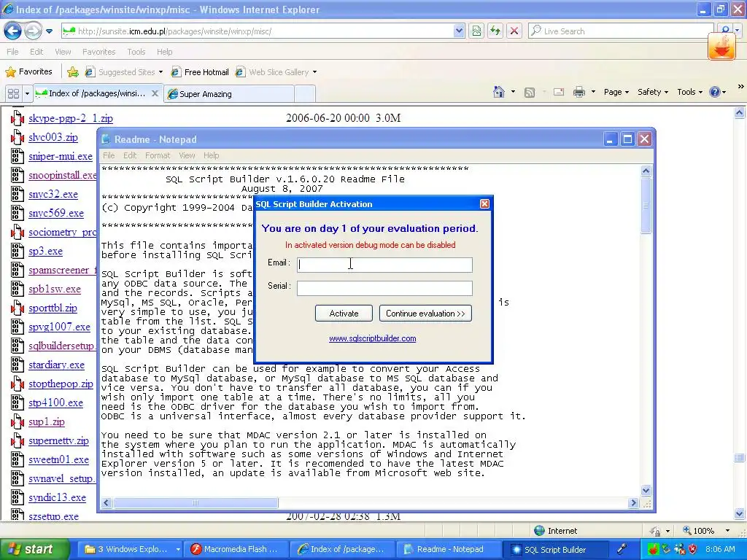Open the sniper-mui.exe link
This screenshot has width=747, height=560.
[x=61, y=156]
